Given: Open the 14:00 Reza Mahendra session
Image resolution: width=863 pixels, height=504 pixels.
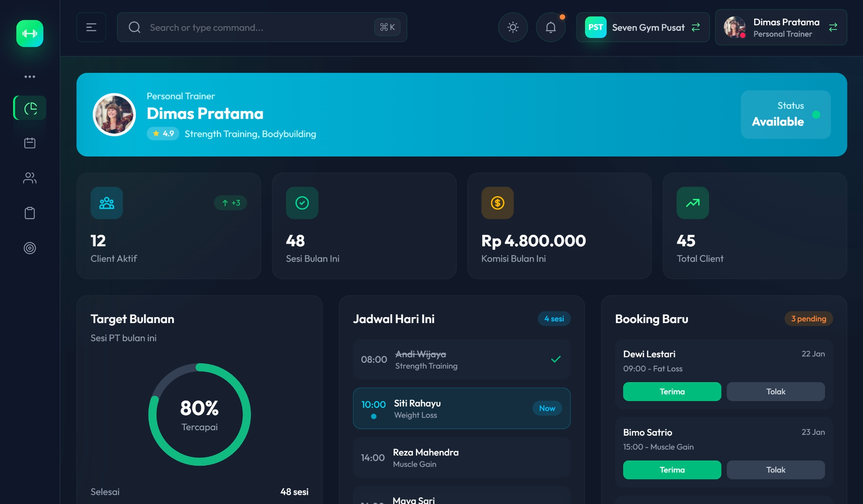Looking at the screenshot, I should [462, 458].
